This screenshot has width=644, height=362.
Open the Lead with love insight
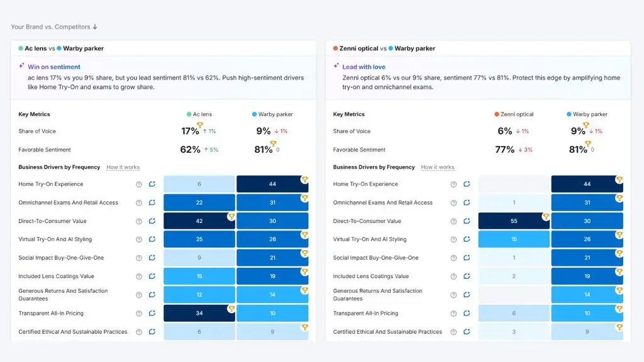(364, 67)
